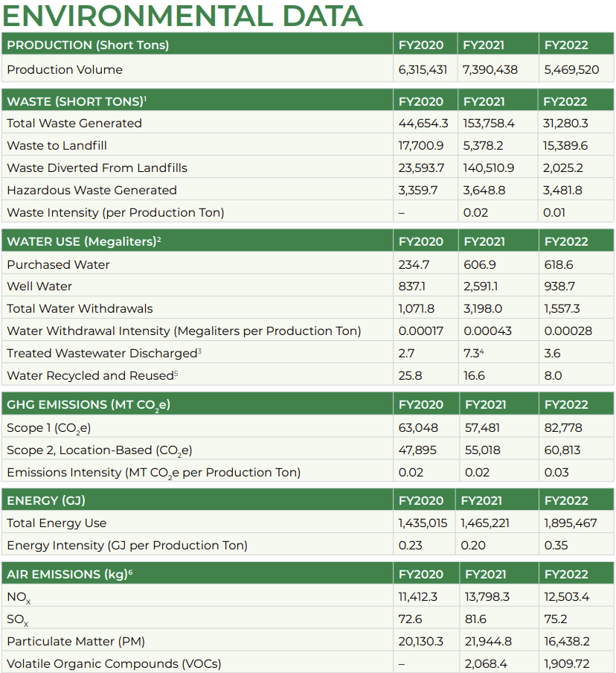Click the Well Water FY2021 value 2,591.1
The image size is (616, 673).
[484, 287]
